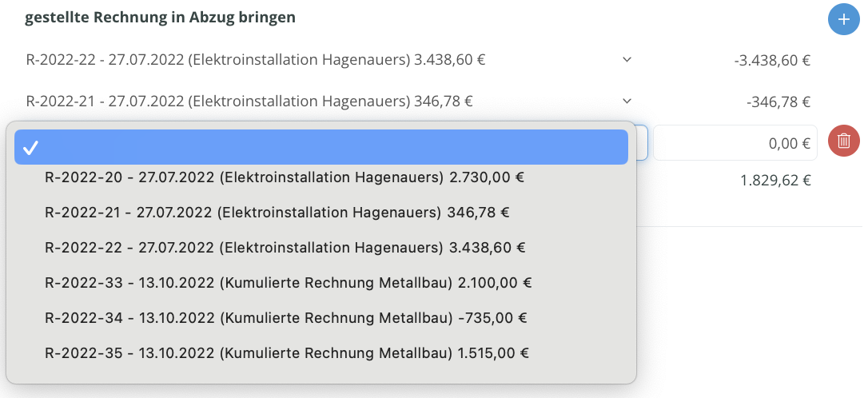Click the -346,78 € deduction amount

tap(778, 101)
